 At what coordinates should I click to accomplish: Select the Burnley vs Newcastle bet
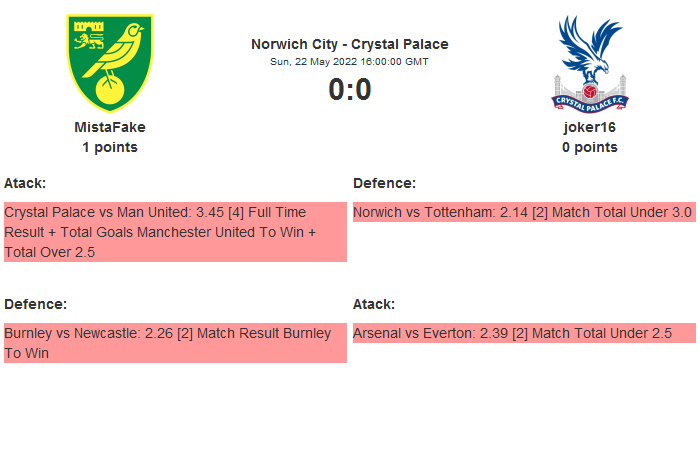(175, 343)
